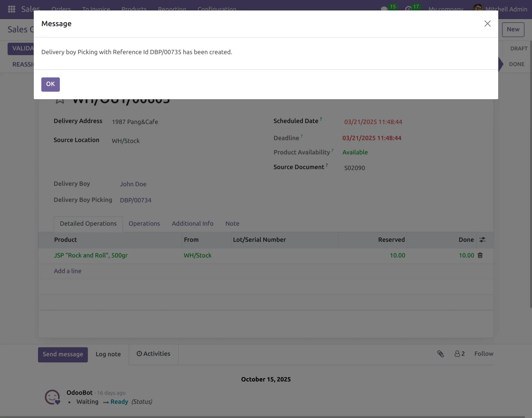Click the New button
Image resolution: width=532 pixels, height=418 pixels.
513,30
